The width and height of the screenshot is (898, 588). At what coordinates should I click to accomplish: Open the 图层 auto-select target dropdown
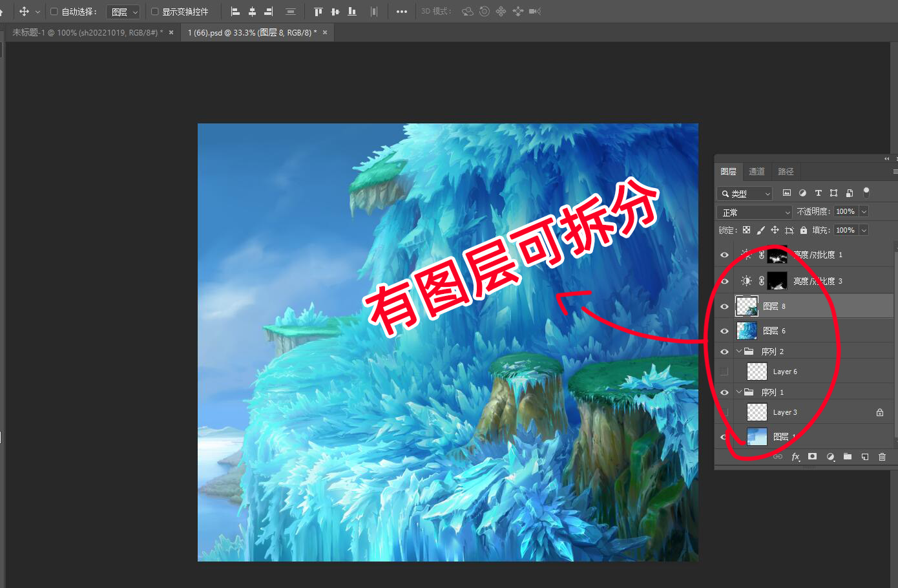[123, 12]
